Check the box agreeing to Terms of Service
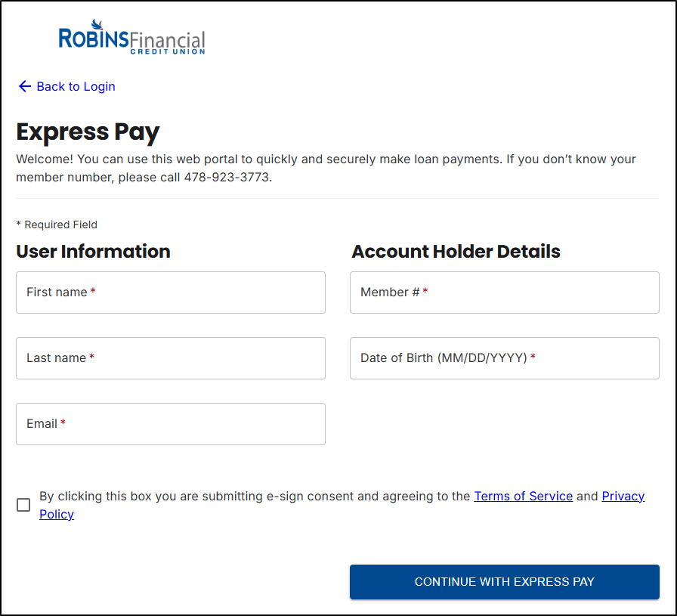Viewport: 677px width, 616px height. point(23,505)
